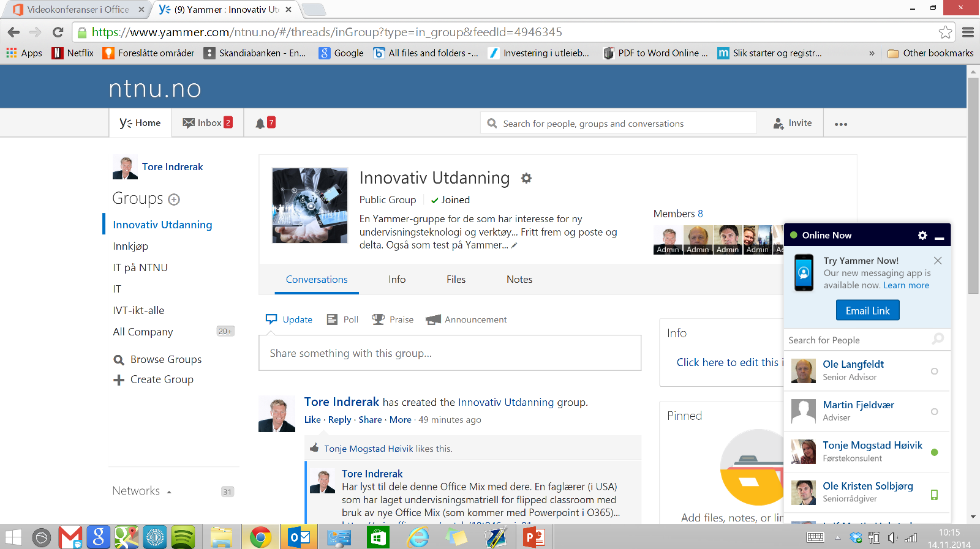Switch to the Notes tab
980x549 pixels.
tap(519, 280)
